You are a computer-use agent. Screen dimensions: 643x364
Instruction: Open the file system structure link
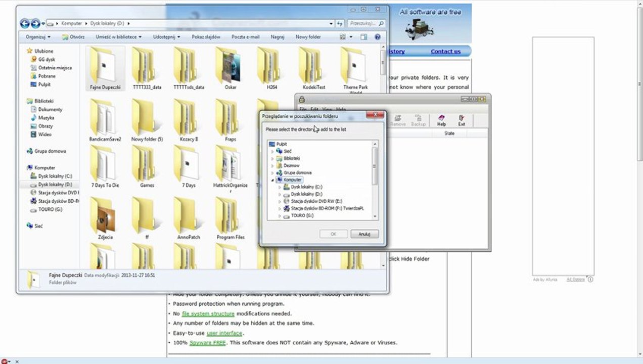click(208, 313)
